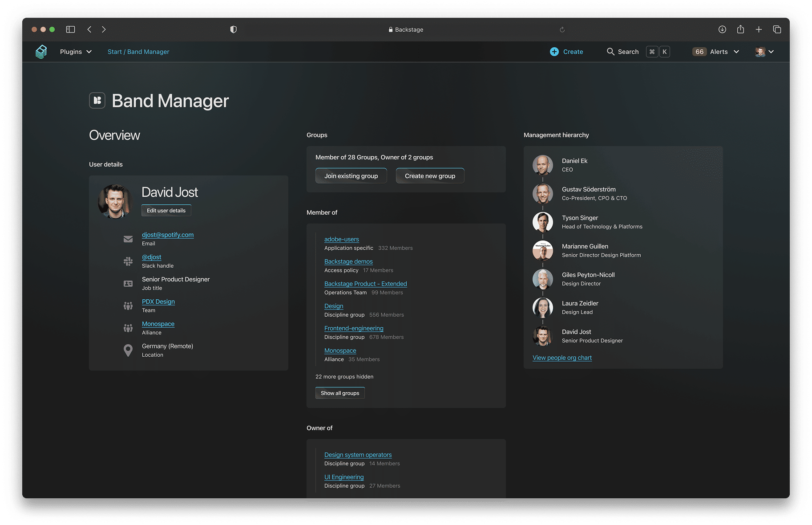Go back with browser back arrow
The image size is (812, 525).
coord(89,29)
